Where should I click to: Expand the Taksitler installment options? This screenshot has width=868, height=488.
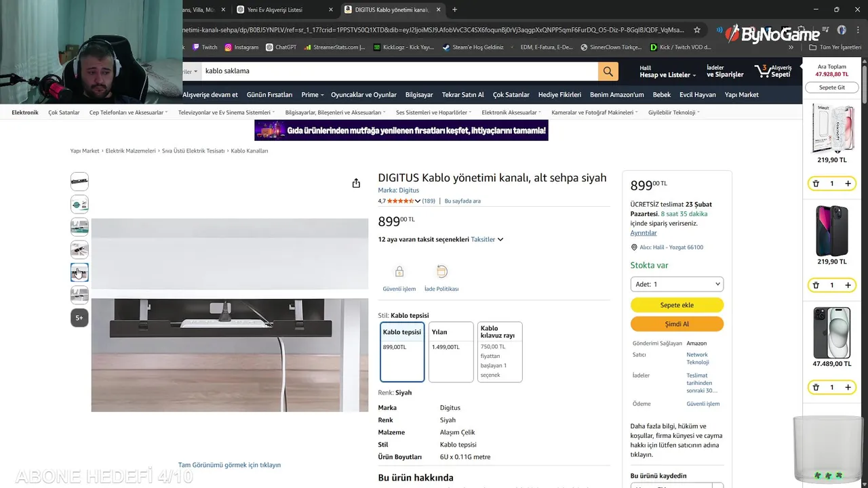click(x=487, y=239)
